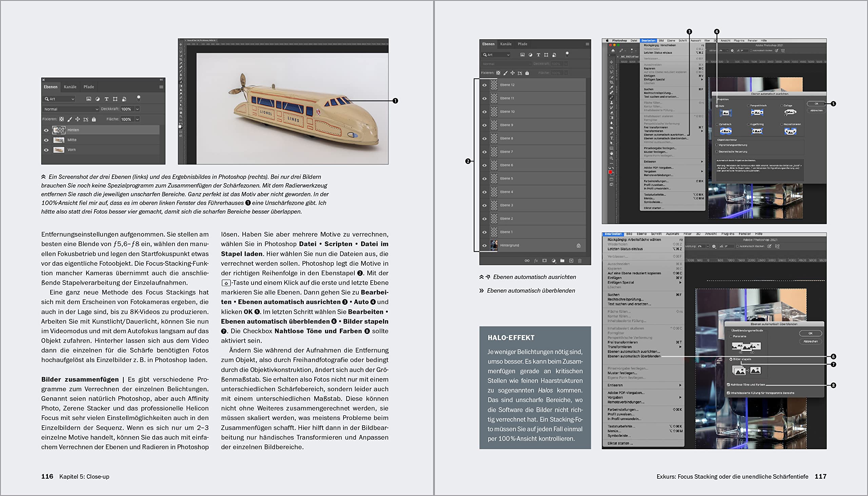Click smart object filter icon in Hinten layers panel

coord(124,99)
